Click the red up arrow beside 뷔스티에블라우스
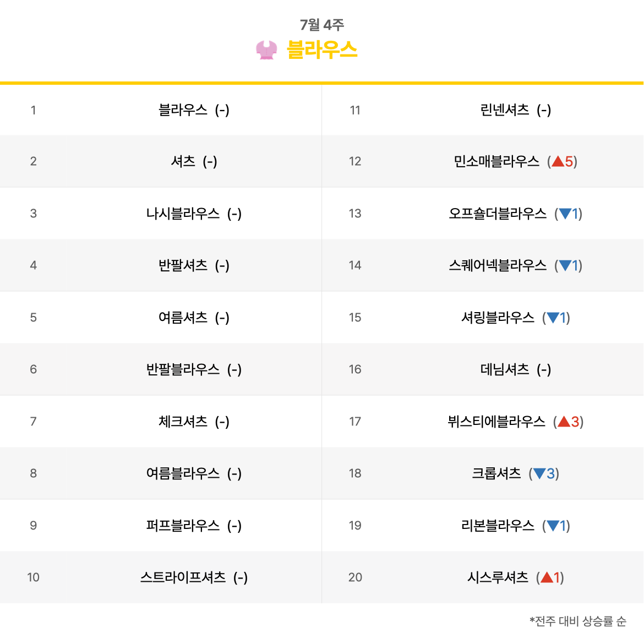Viewport: 644px width, 644px height. coord(564,422)
